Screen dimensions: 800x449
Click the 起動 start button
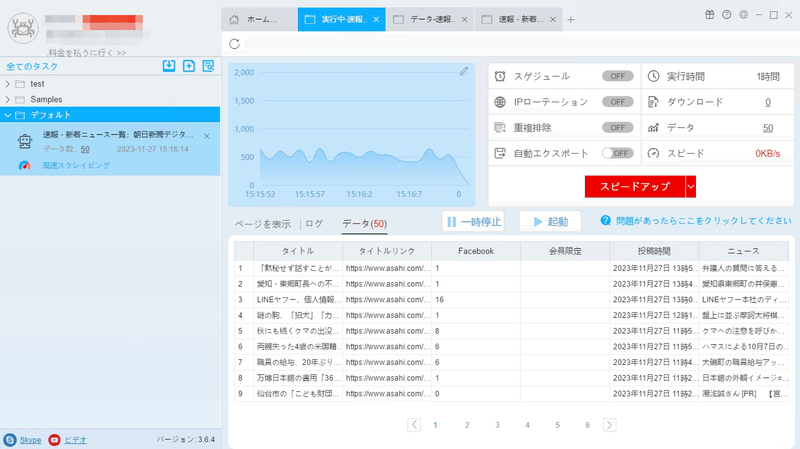click(550, 221)
